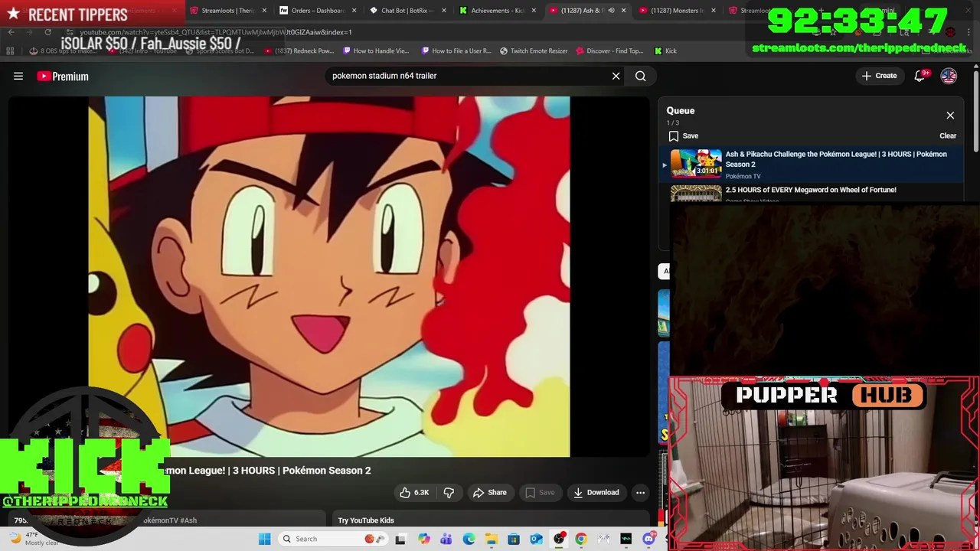Open the Windows Start menu
Image resolution: width=980 pixels, height=551 pixels.
click(x=265, y=539)
